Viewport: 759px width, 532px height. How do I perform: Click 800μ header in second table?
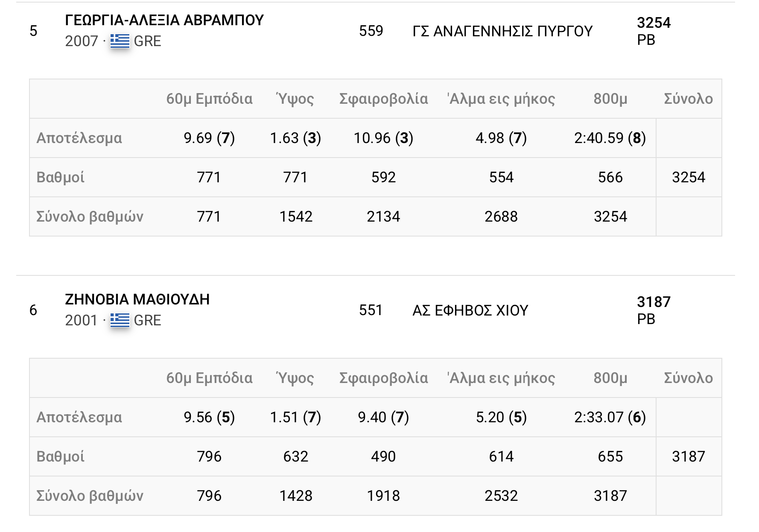click(x=610, y=378)
